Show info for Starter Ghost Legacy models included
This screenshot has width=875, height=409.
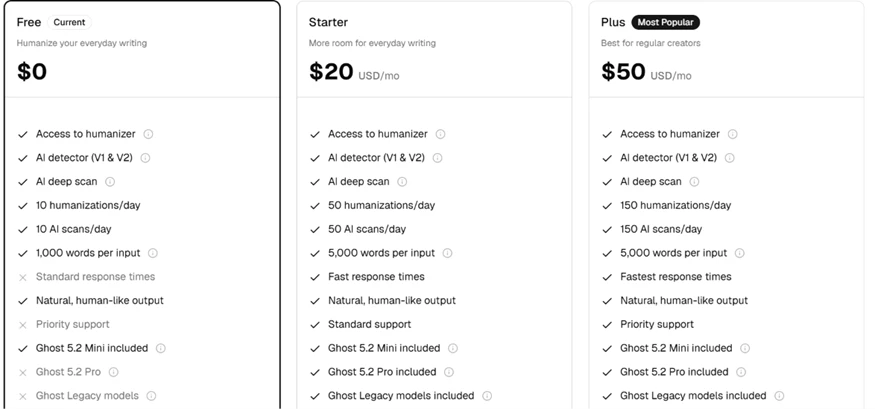pos(487,396)
